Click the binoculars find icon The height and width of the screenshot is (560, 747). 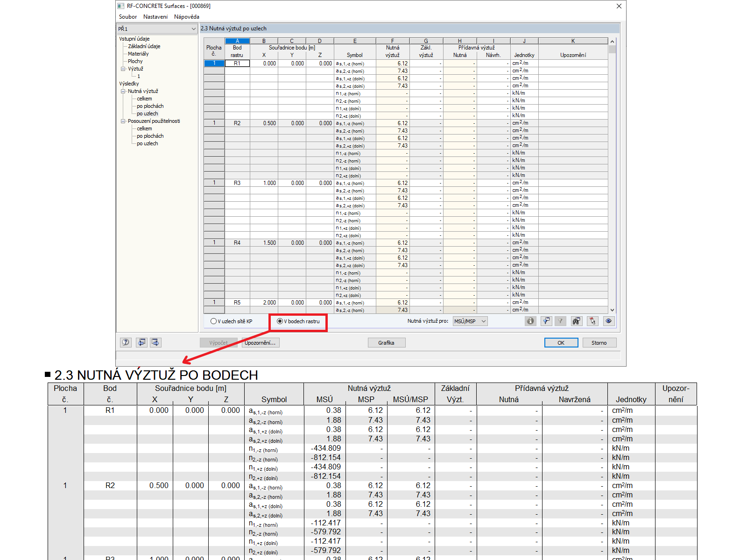(577, 321)
